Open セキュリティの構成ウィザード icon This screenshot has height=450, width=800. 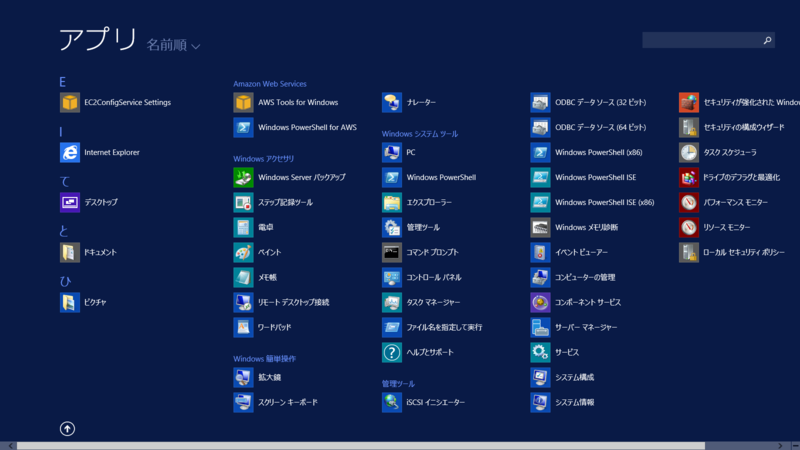(x=689, y=128)
